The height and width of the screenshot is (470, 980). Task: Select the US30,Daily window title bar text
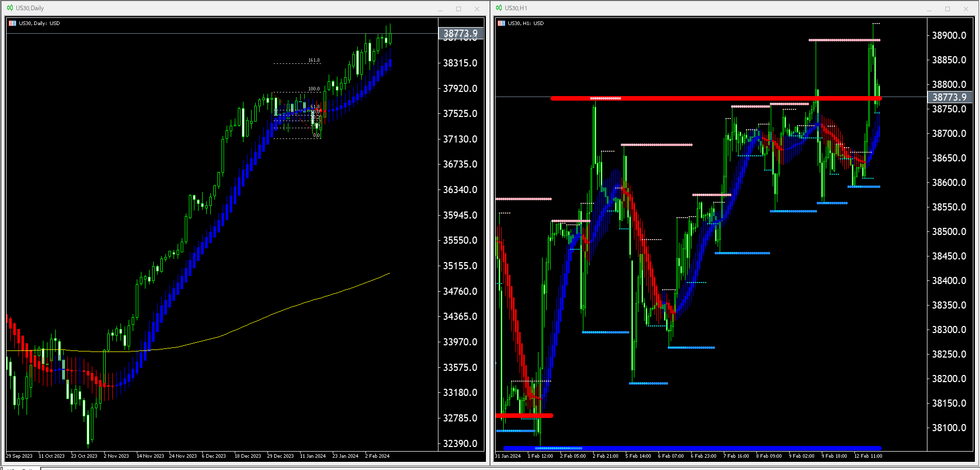click(x=30, y=8)
